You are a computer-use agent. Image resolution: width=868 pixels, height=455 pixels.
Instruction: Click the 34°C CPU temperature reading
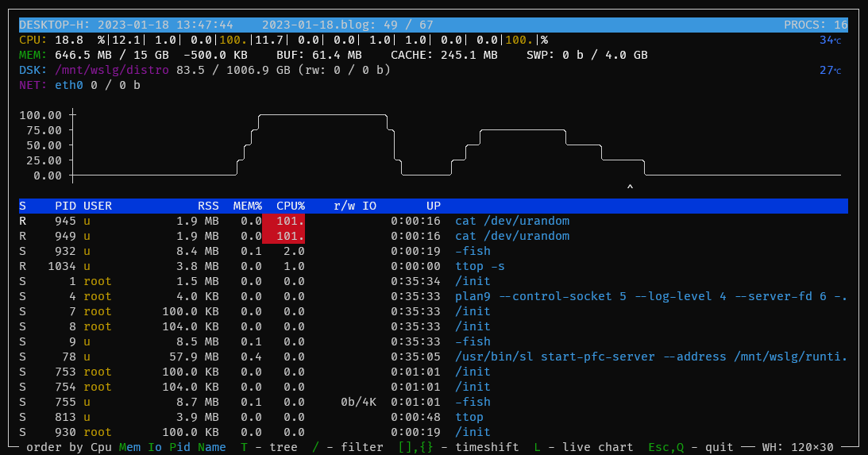point(831,40)
